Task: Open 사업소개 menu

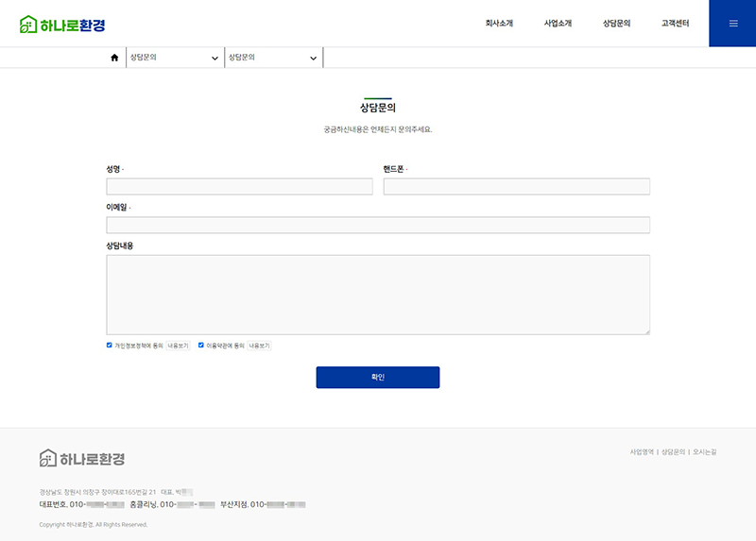Action: point(558,23)
